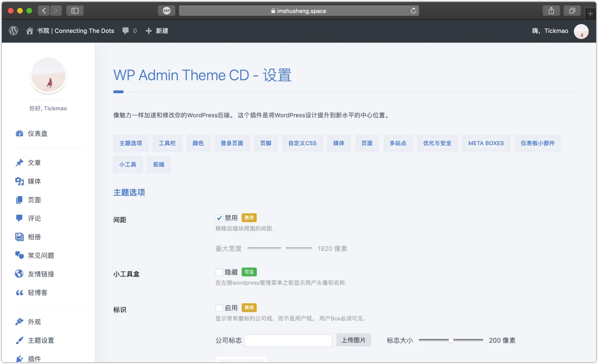Toggle the Safari sidebar button
598x364 pixels.
pyautogui.click(x=75, y=11)
